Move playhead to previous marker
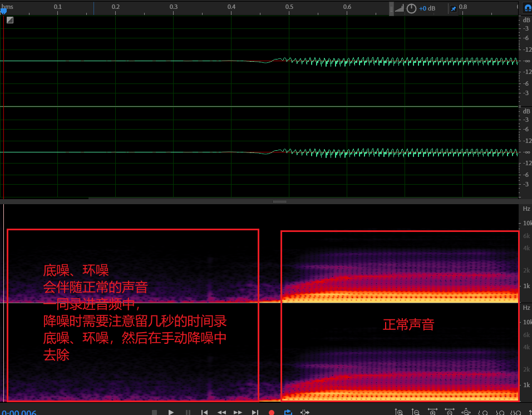Screen dimensions: 532x415 205,412
